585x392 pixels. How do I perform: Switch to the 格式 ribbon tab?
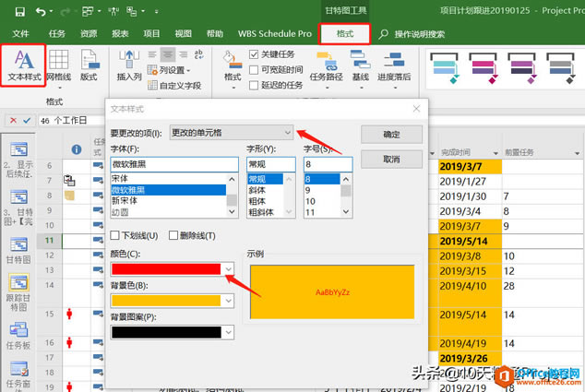(x=344, y=33)
